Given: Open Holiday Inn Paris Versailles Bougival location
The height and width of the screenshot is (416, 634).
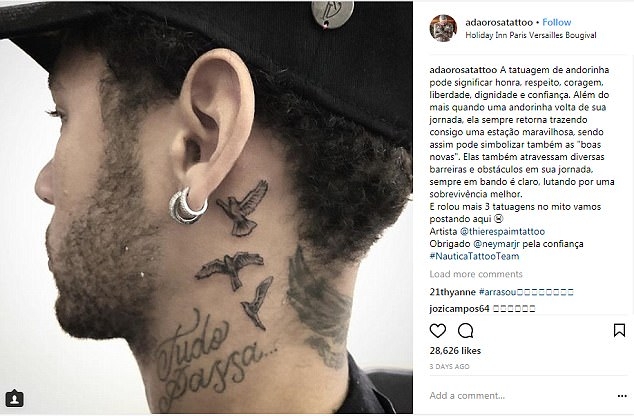Looking at the screenshot, I should [x=530, y=35].
